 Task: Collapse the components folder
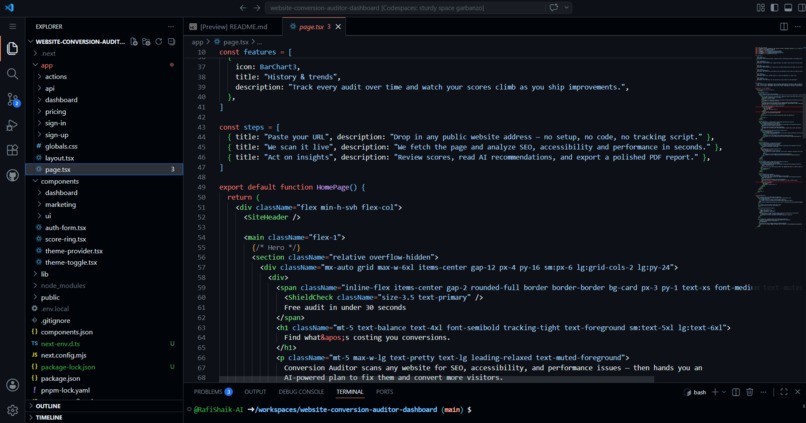tap(104, 181)
